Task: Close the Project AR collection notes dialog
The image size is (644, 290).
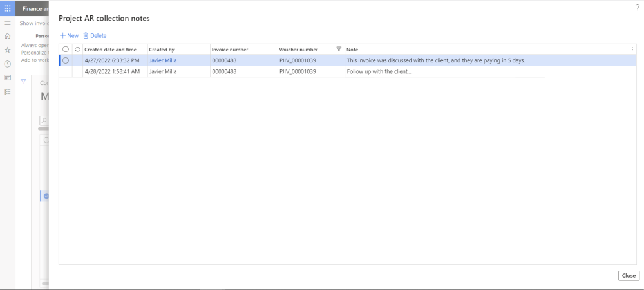Action: click(x=628, y=275)
